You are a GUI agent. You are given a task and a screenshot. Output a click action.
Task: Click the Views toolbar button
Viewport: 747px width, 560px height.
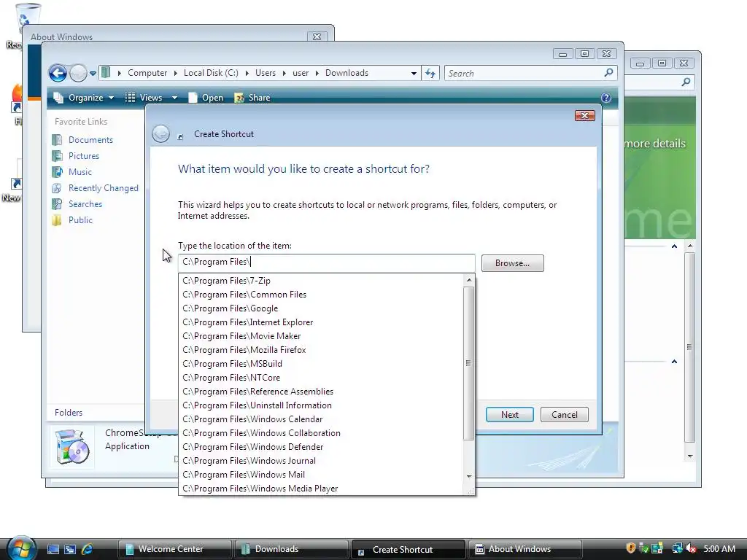[x=144, y=98]
